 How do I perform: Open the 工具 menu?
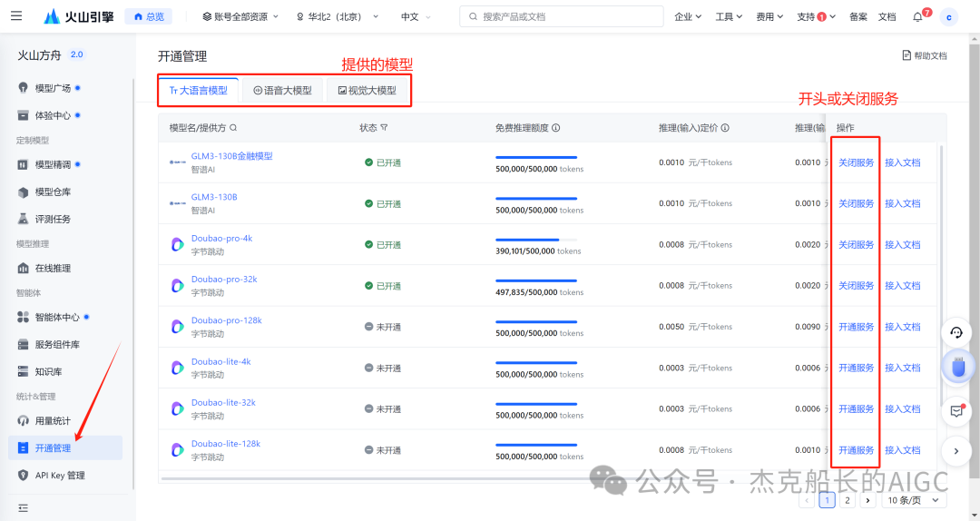(x=729, y=17)
